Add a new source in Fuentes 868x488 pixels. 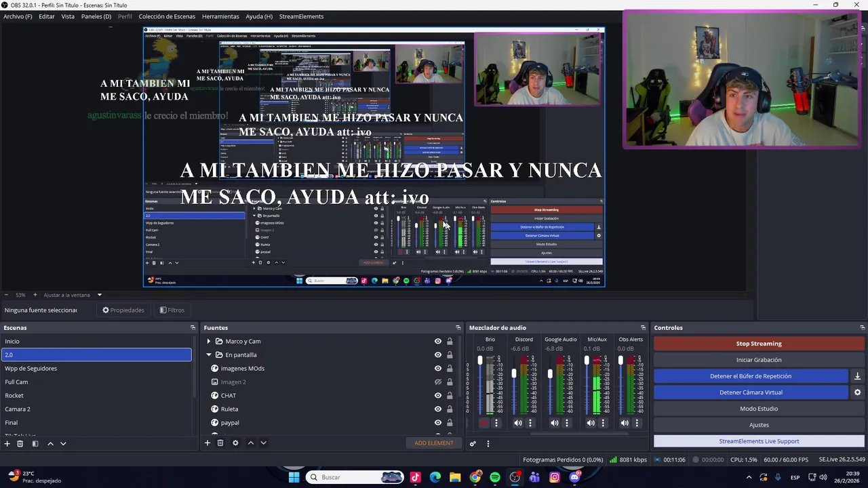point(208,443)
